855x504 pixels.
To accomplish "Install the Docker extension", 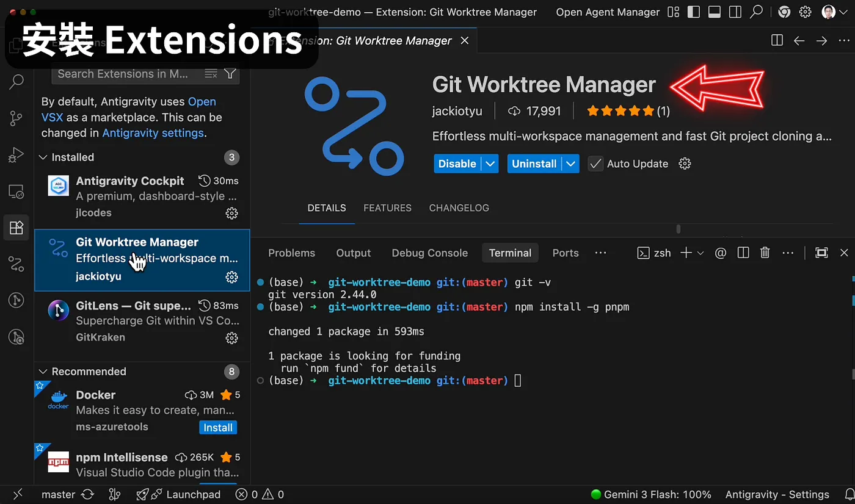I will (218, 427).
